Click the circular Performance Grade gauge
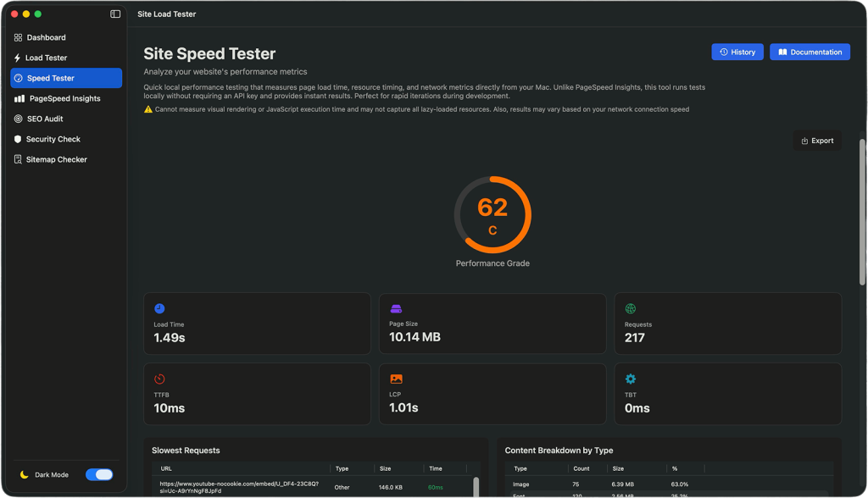The height and width of the screenshot is (498, 868). 492,214
